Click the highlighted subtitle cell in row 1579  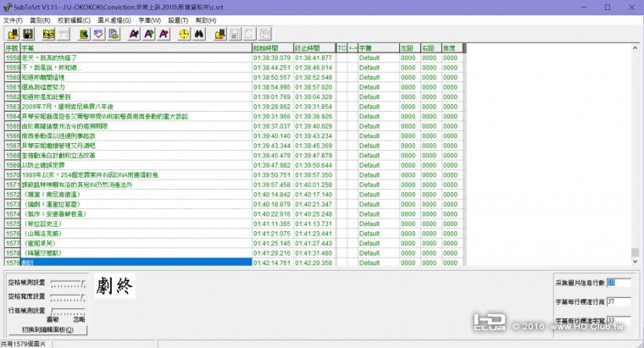click(x=136, y=262)
